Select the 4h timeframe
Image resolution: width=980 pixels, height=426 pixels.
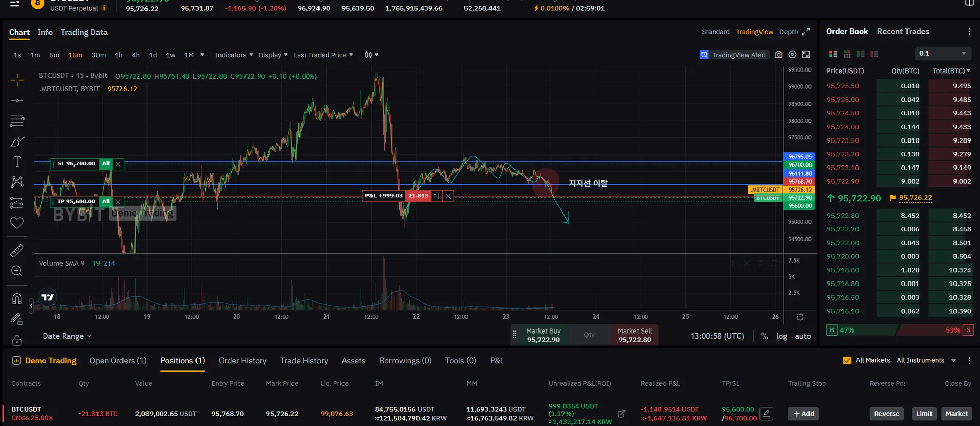(x=136, y=55)
